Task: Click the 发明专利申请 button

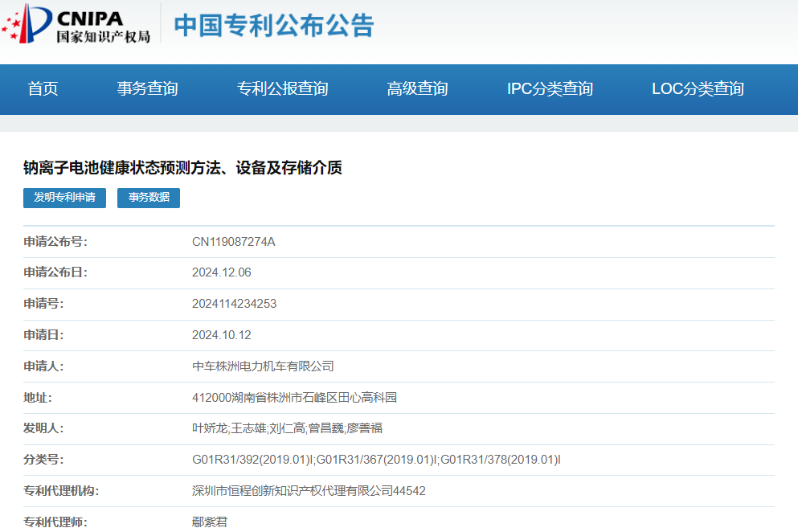Action: coord(64,198)
